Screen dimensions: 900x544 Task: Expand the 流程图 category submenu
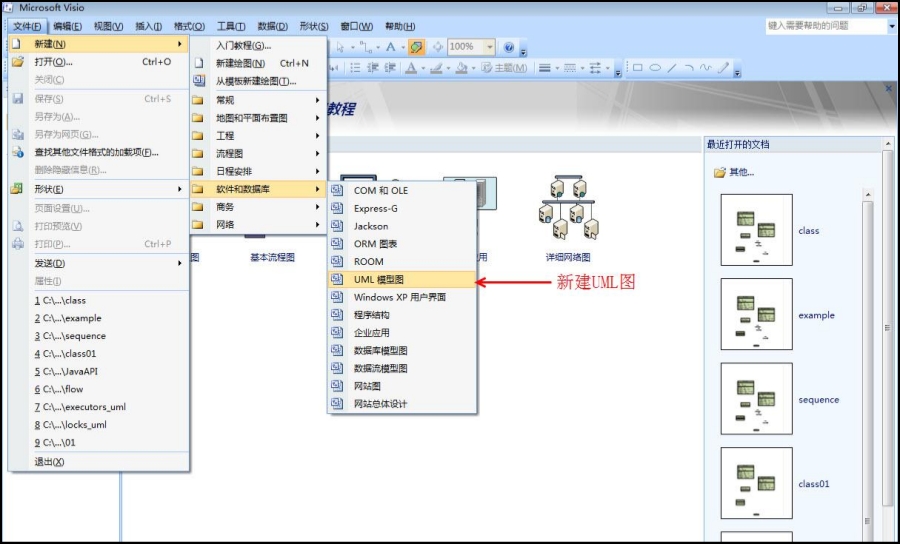[258, 153]
